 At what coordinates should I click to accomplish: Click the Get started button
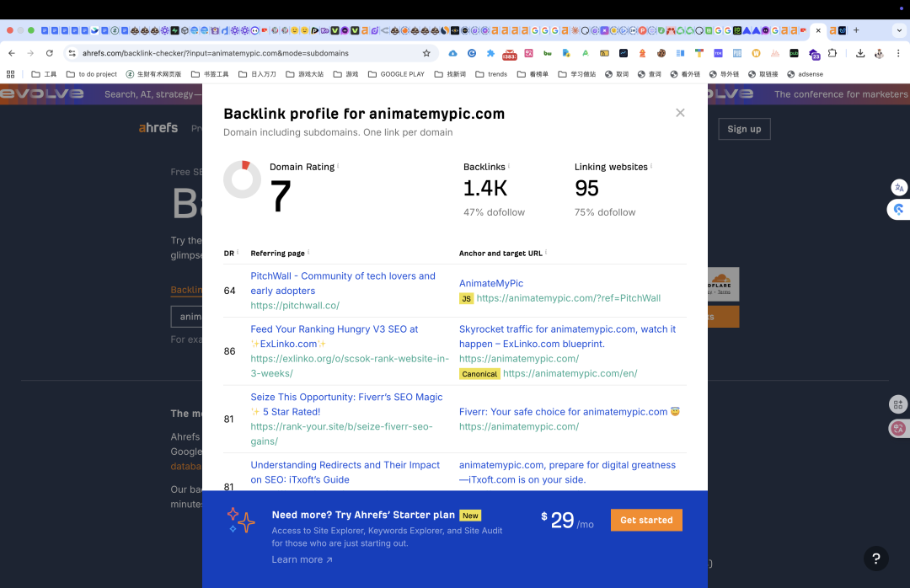(x=646, y=520)
